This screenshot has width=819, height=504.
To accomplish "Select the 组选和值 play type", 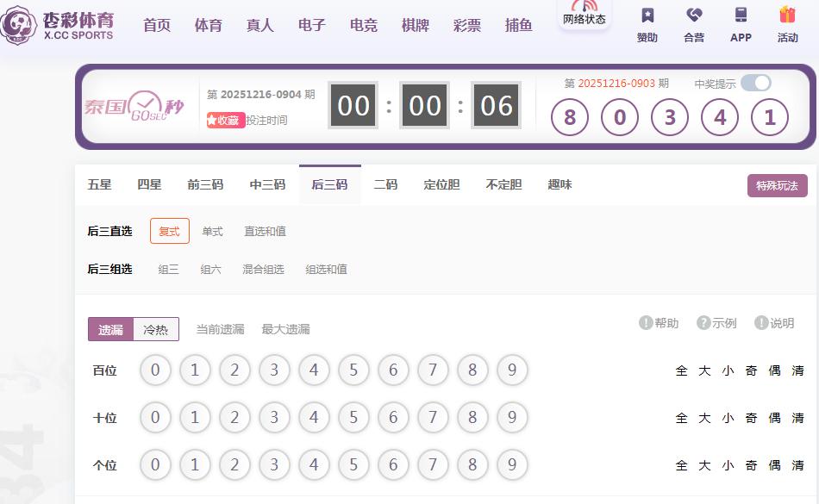I will click(x=327, y=269).
